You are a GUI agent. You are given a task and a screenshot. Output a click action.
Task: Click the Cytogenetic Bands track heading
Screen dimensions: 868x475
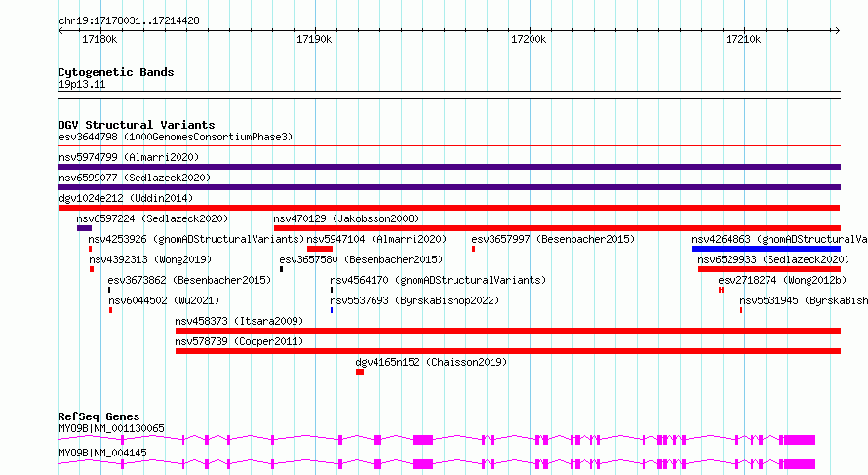(116, 72)
